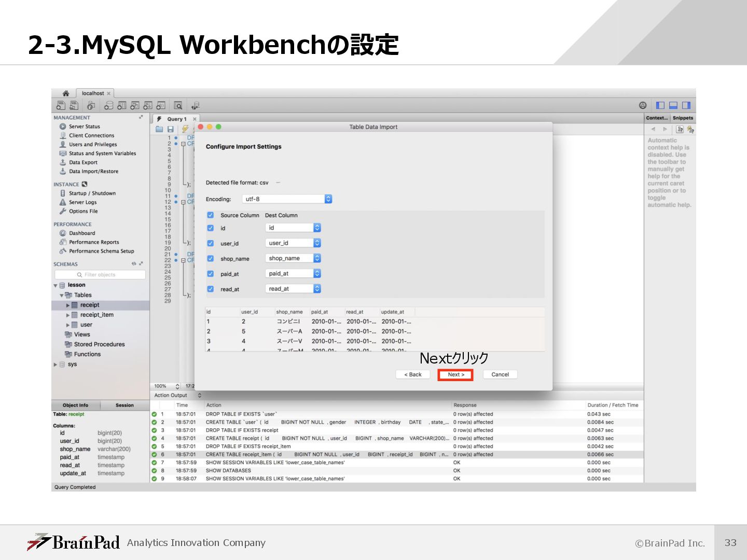Open the performance Dashboard
747x560 pixels.
[x=82, y=233]
